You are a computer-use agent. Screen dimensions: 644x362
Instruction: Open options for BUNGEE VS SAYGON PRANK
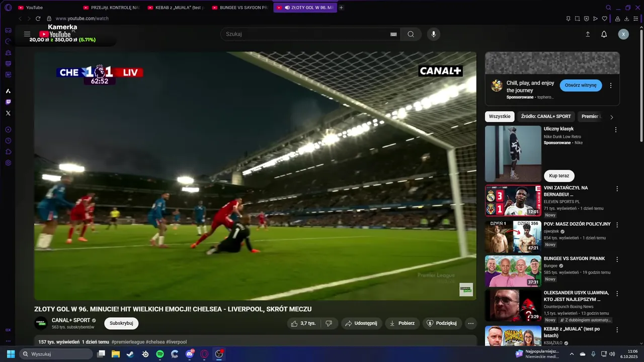617,259
